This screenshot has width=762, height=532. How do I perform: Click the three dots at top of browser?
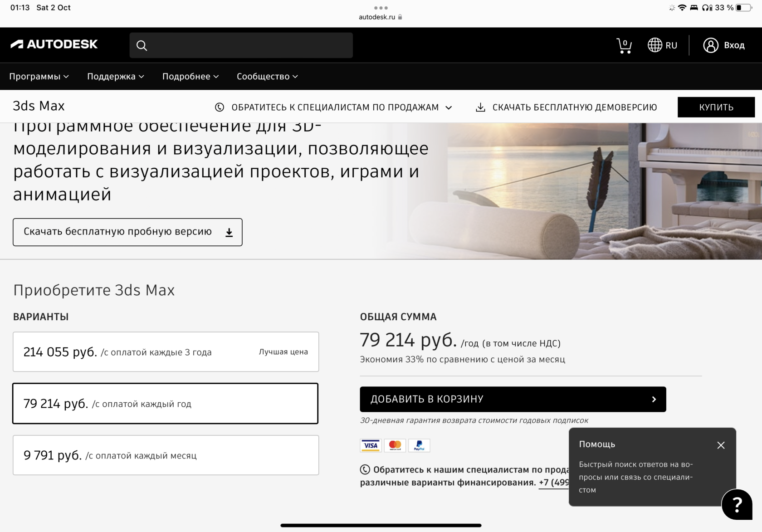(x=381, y=8)
